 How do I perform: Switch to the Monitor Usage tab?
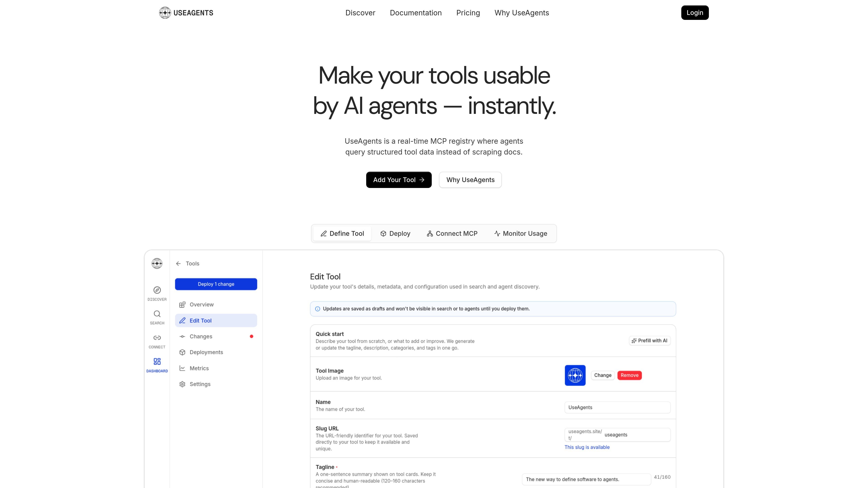point(521,234)
